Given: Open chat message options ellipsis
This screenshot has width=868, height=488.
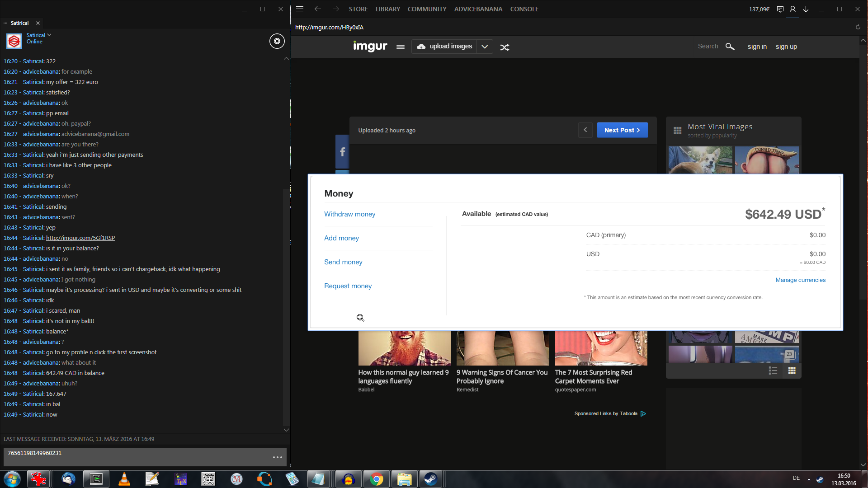Looking at the screenshot, I should point(277,457).
